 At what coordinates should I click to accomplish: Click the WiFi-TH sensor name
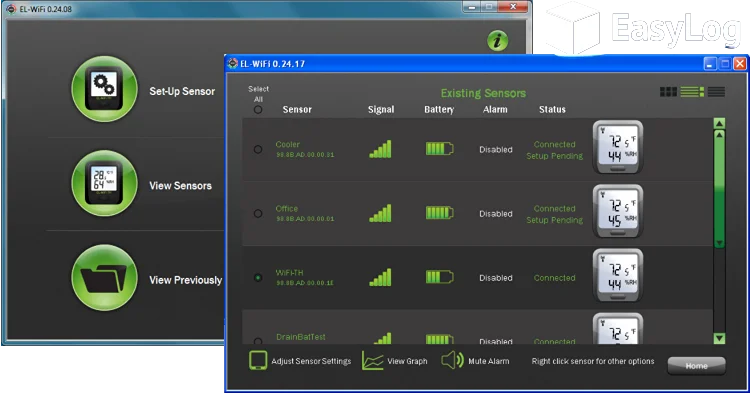289,273
